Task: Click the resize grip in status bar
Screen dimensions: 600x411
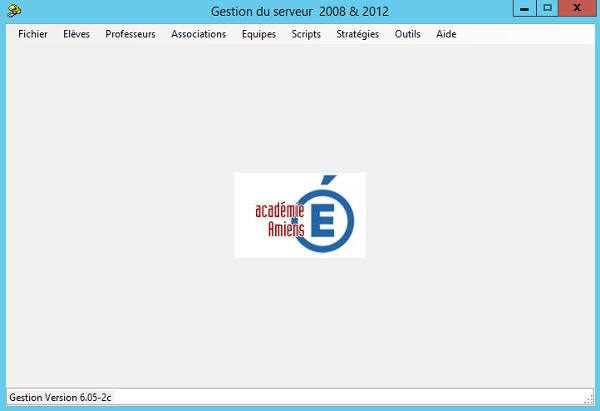Action: click(x=589, y=400)
